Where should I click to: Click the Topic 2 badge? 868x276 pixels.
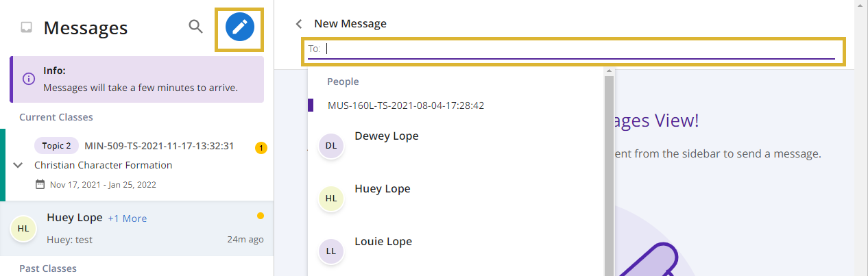(x=56, y=146)
